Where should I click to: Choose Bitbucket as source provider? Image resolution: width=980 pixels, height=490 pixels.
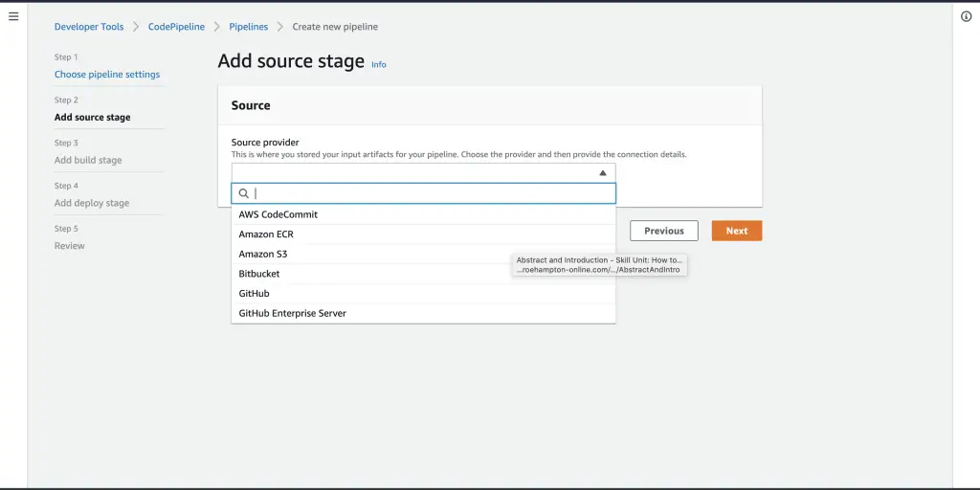click(x=424, y=274)
